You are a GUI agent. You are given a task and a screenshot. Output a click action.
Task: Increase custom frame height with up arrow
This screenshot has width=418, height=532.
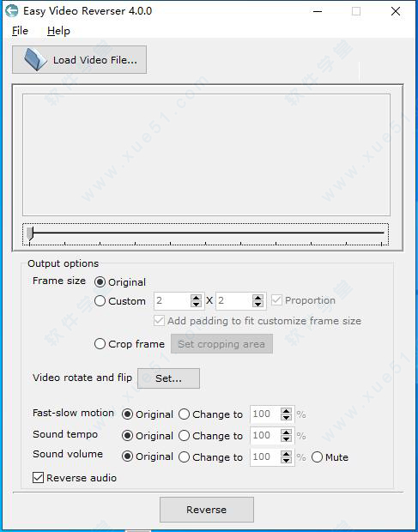[257, 298]
